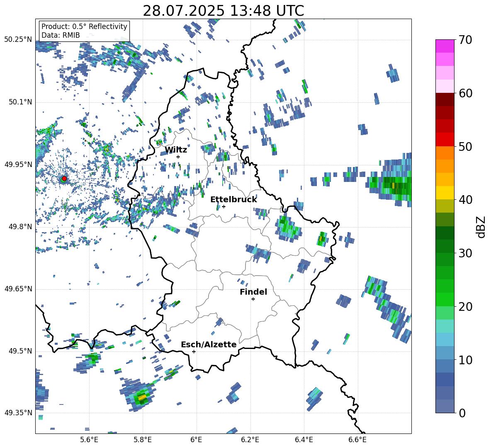Click the dBZ colorbar axis label
This screenshot has width=491, height=448.
point(481,227)
